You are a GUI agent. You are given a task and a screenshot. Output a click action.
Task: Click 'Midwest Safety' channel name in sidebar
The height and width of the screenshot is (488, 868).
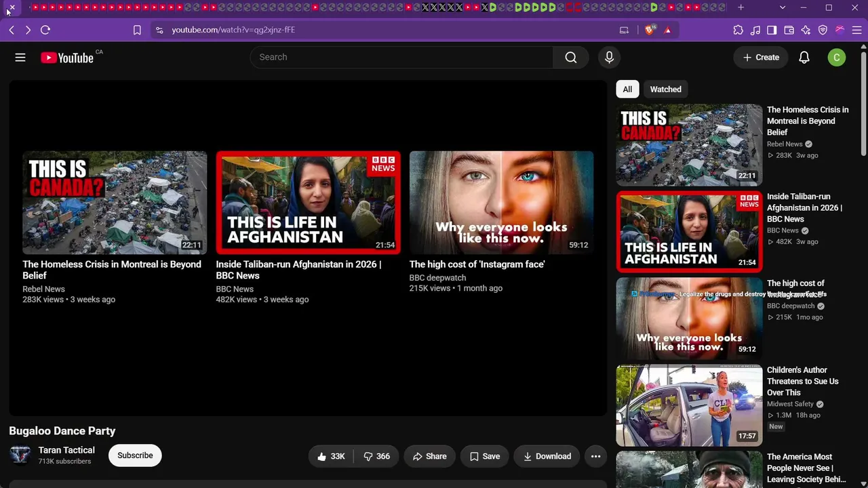pyautogui.click(x=790, y=404)
